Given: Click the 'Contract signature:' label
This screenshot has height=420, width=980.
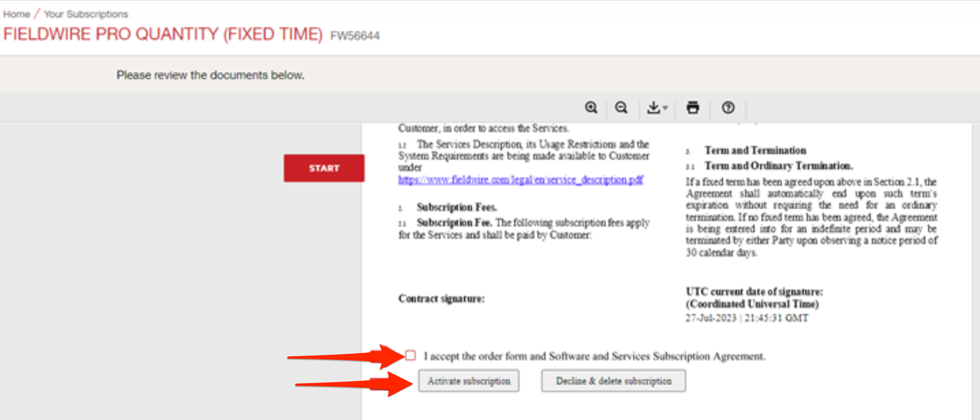Looking at the screenshot, I should 441,298.
